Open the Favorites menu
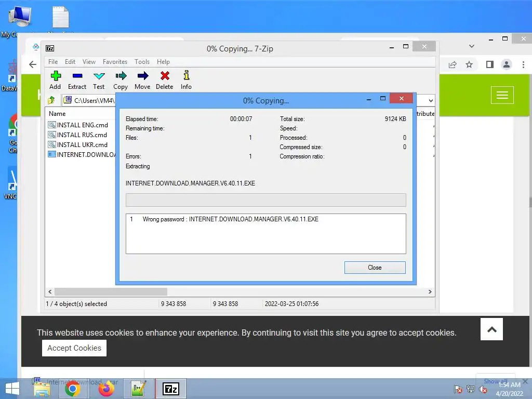This screenshot has height=399, width=532. coord(115,62)
